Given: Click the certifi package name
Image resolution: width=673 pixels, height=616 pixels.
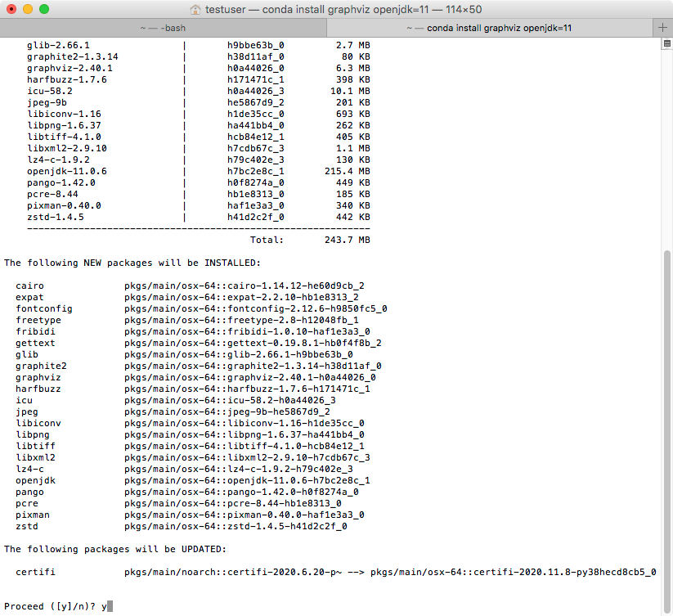Looking at the screenshot, I should click(x=35, y=572).
